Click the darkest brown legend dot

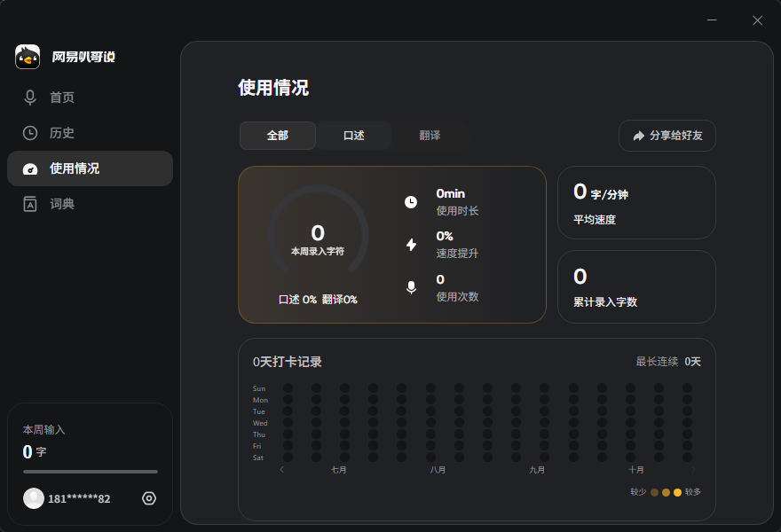click(x=654, y=492)
